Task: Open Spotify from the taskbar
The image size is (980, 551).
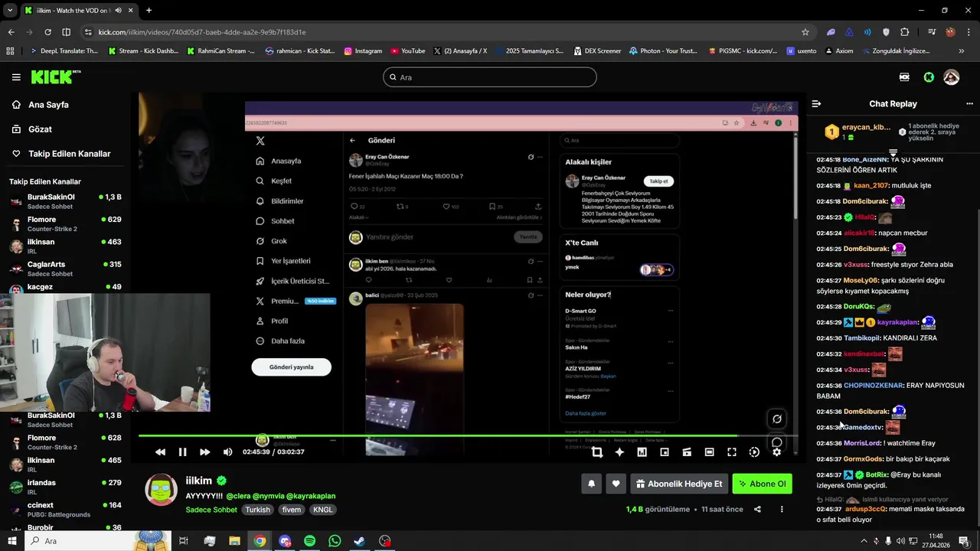Action: click(309, 541)
